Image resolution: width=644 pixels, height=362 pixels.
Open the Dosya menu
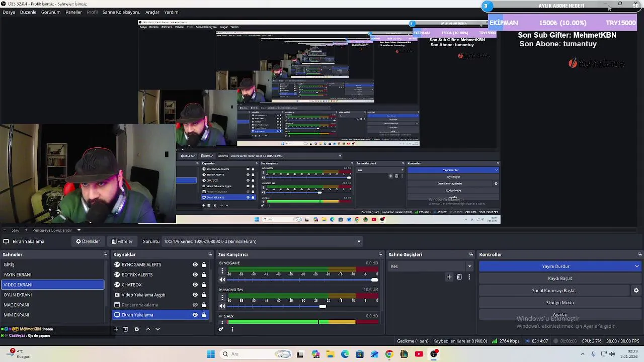[9, 12]
